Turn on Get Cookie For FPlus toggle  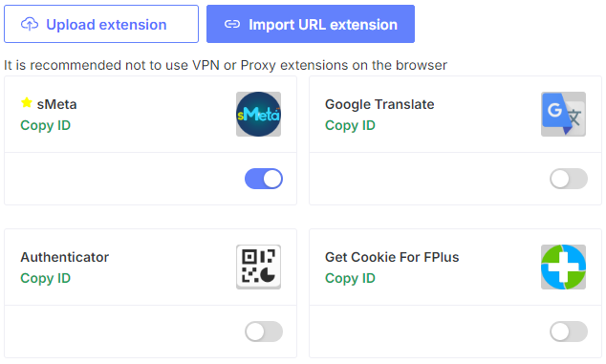(569, 332)
